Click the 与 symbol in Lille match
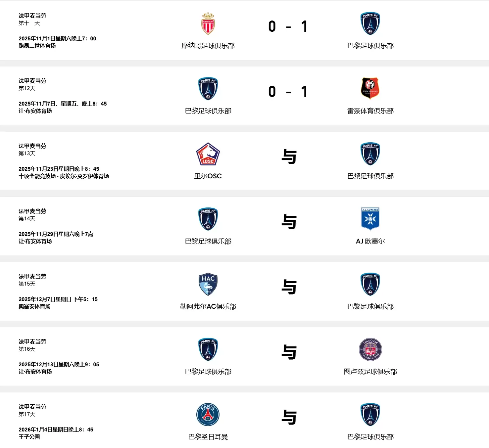Image resolution: width=489 pixels, height=448 pixels. pos(289,157)
